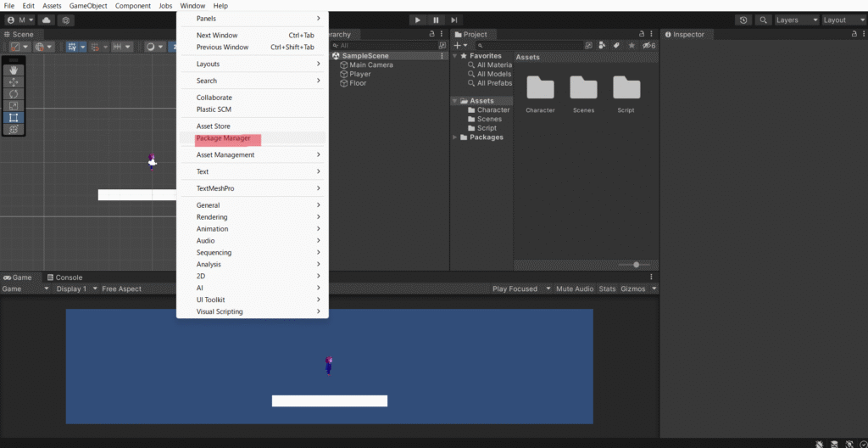The image size is (868, 448).
Task: Open the Character folder thumbnail
Action: point(540,88)
